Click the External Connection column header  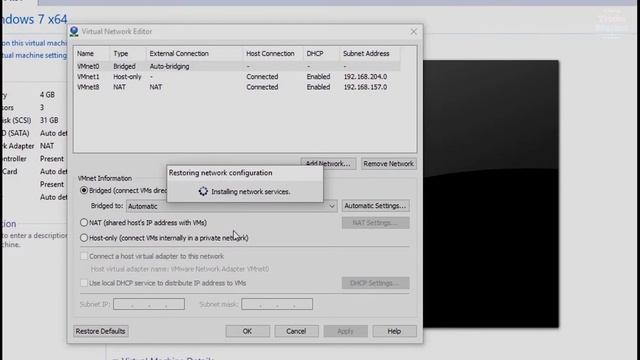194,53
